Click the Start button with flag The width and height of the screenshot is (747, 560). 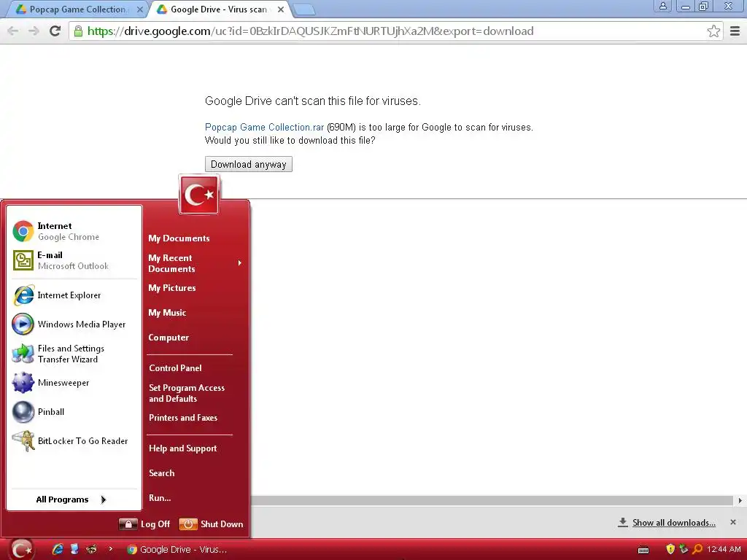click(x=21, y=550)
